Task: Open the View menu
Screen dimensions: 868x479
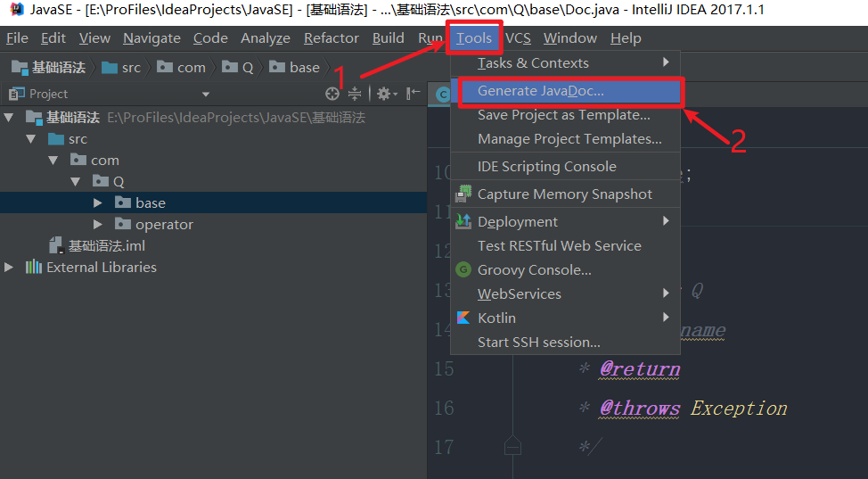Action: (x=94, y=38)
